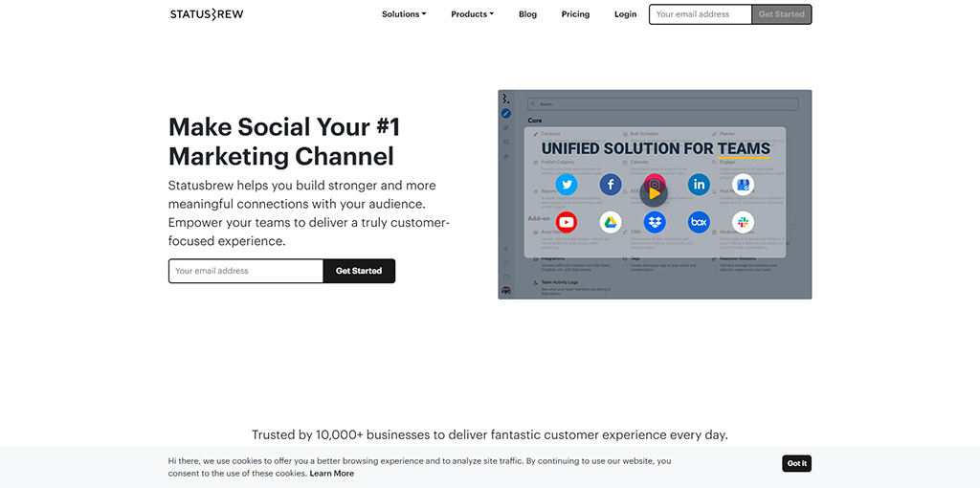Viewport: 980px width, 488px height.
Task: Go to the Blog page
Action: point(527,14)
